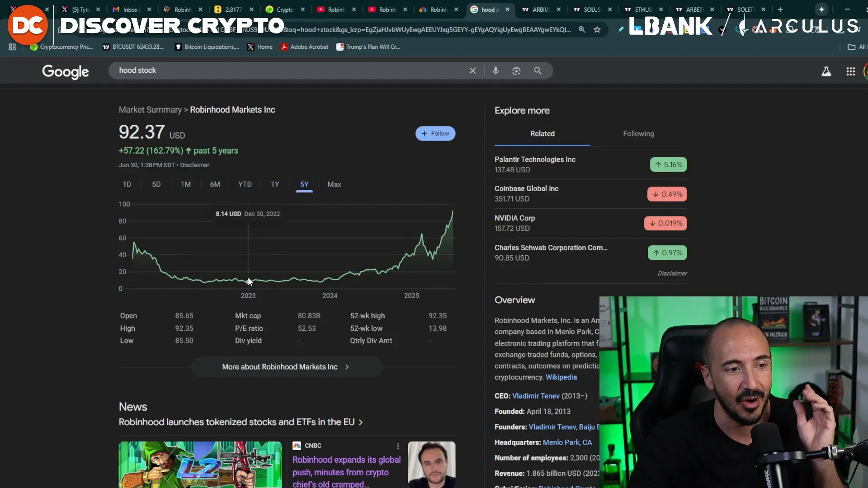Bookmark this page with the star icon
This screenshot has width=868, height=488.
coord(597,30)
